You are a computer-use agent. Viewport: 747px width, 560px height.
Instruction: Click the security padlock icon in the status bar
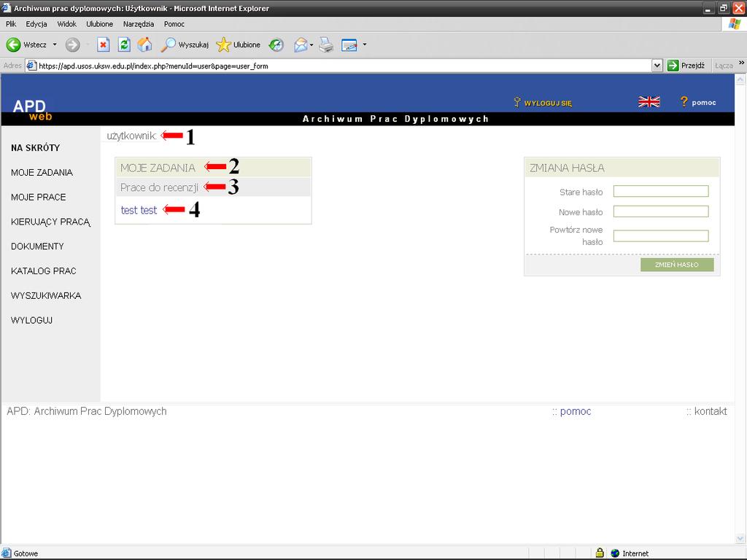coord(600,553)
